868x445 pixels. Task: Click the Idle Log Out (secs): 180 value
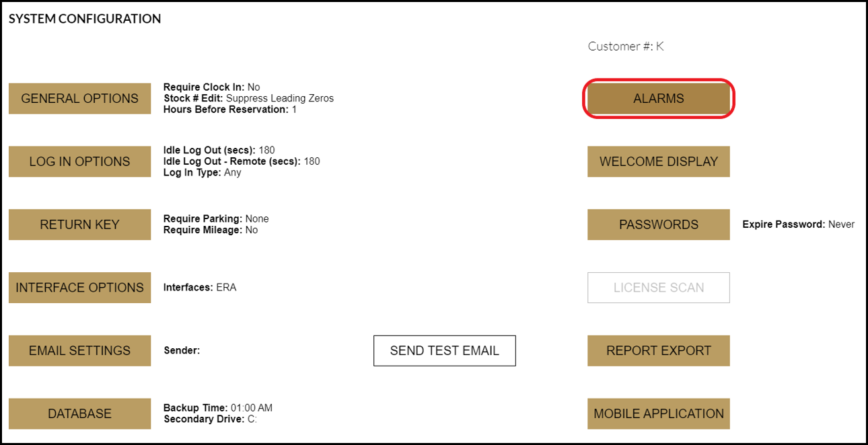click(219, 150)
